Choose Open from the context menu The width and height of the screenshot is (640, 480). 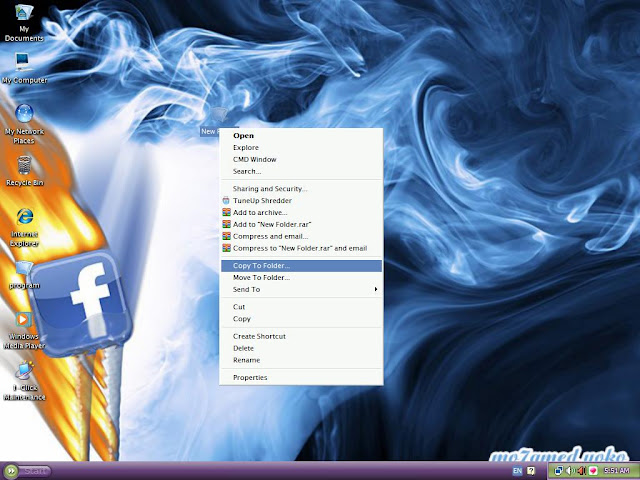(x=301, y=136)
